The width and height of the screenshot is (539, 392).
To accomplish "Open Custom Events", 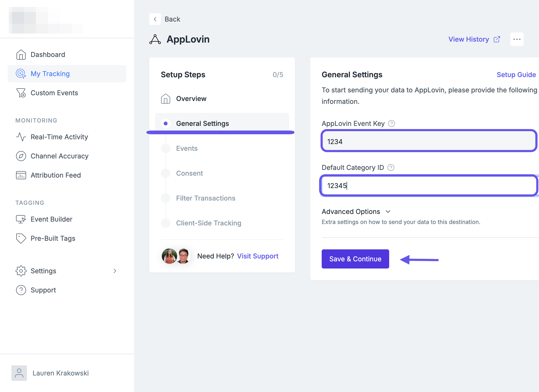I will (x=67, y=93).
